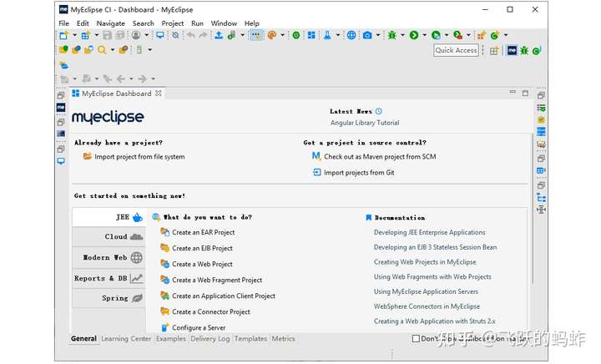Click the green Run play icon
Viewport: 601px width, 364px height.
tap(414, 35)
